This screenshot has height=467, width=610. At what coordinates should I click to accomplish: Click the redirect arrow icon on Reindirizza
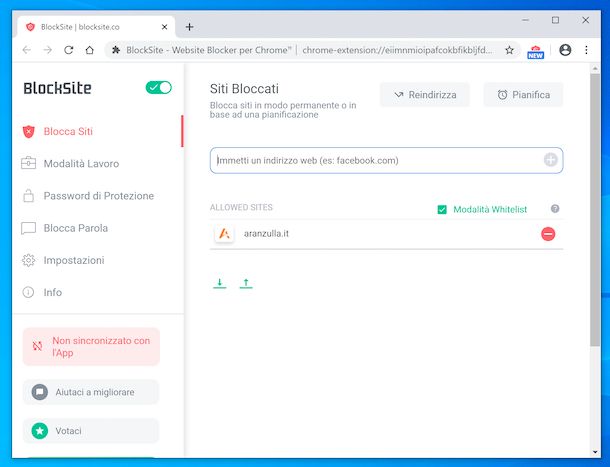point(399,95)
